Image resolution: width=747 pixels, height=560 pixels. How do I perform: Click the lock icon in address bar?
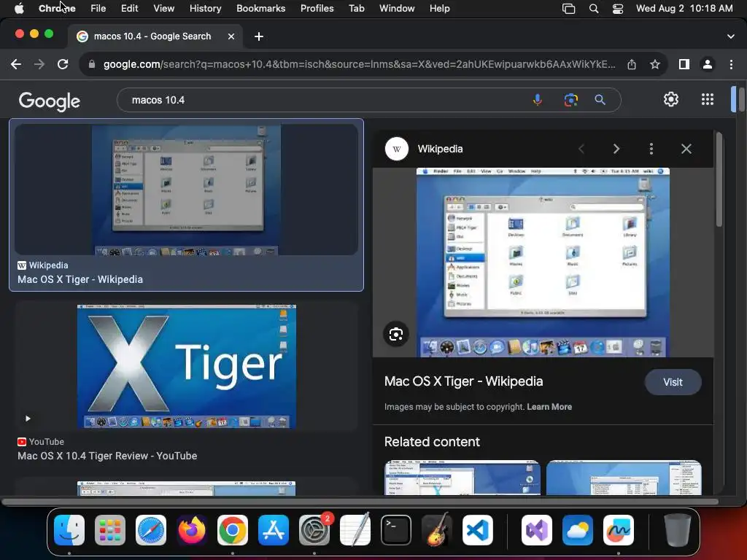(x=92, y=64)
